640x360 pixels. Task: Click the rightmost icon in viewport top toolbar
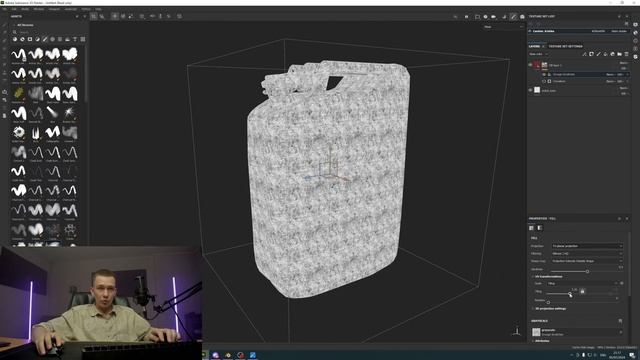pyautogui.click(x=522, y=16)
